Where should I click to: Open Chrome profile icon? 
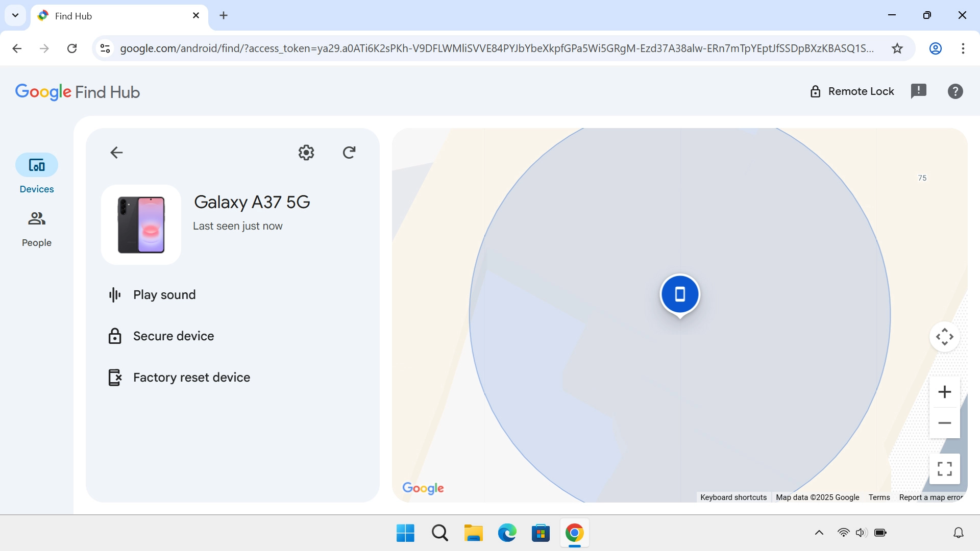click(935, 48)
